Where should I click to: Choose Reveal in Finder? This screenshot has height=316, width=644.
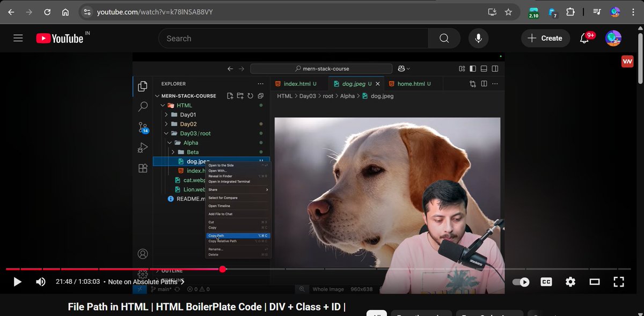pyautogui.click(x=238, y=176)
